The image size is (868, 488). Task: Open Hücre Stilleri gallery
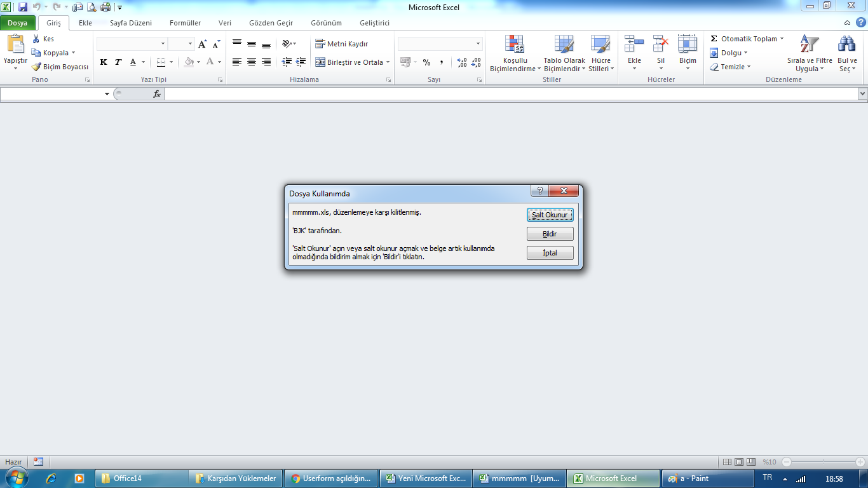600,53
